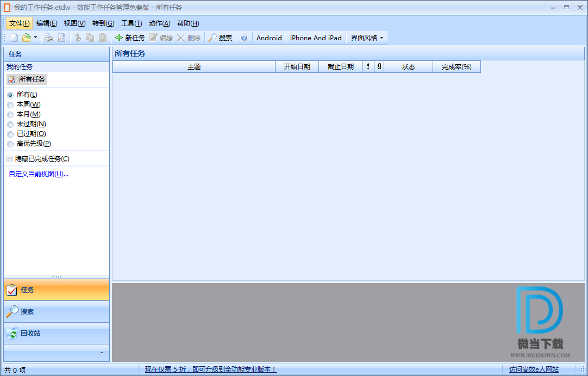The height and width of the screenshot is (376, 588).
Task: Open 搜索 from the toolbar
Action: pos(220,38)
